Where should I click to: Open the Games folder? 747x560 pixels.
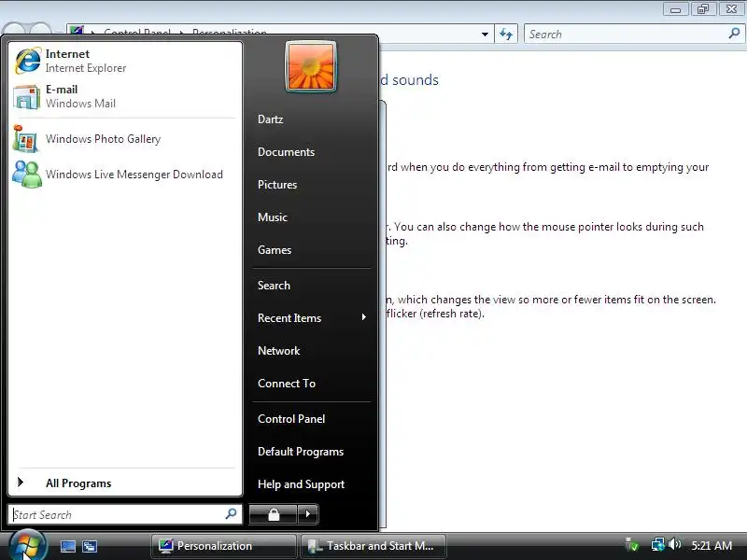point(311,250)
